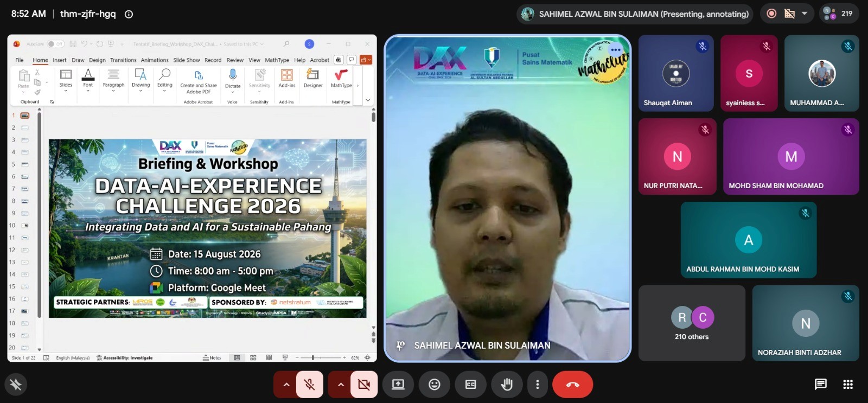Open the Comments icon beside Share
The image size is (868, 403).
click(352, 60)
